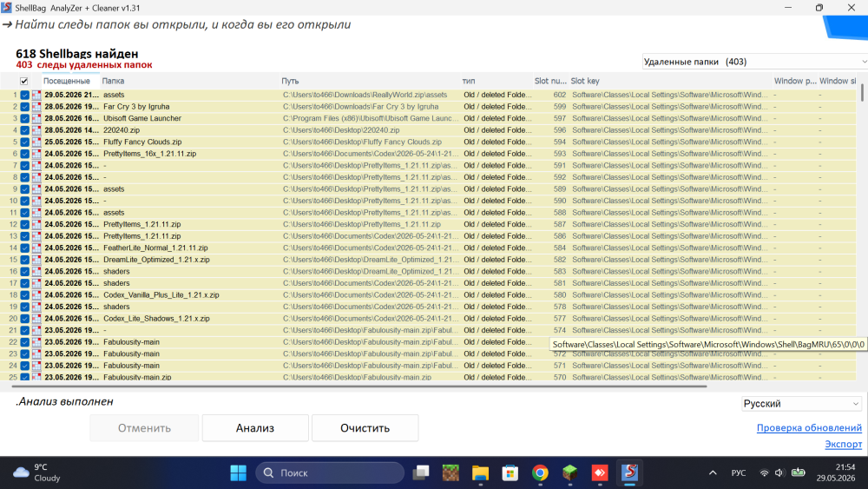Viewport: 868px width, 489px height.
Task: Open the Minecraft dirt block taskbar icon
Action: pos(450,473)
